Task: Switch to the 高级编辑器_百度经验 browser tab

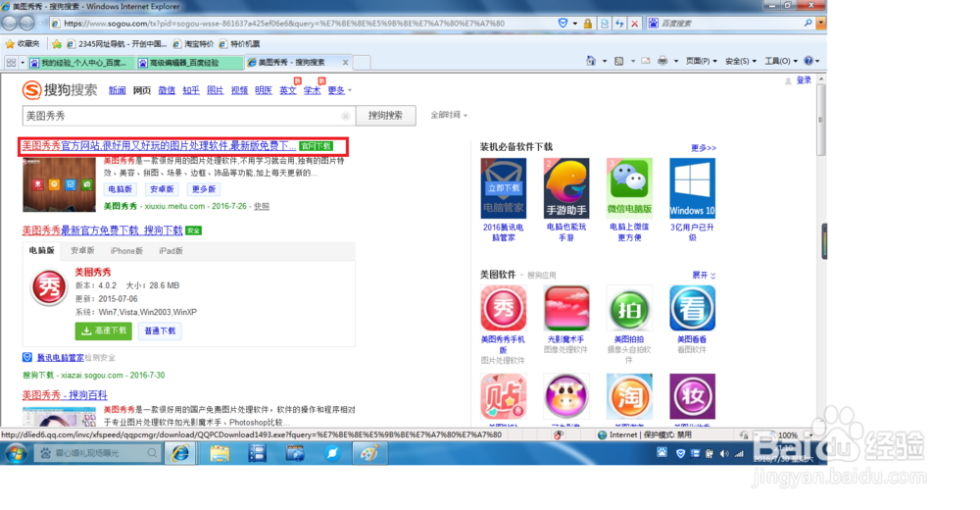Action: pos(189,63)
